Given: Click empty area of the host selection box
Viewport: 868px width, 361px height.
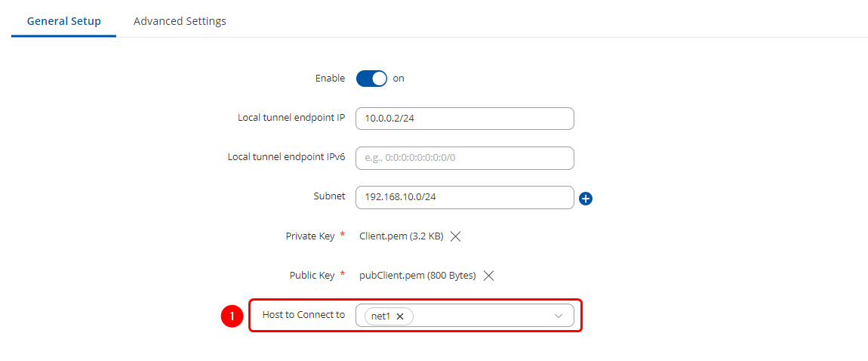Looking at the screenshot, I should pos(483,316).
